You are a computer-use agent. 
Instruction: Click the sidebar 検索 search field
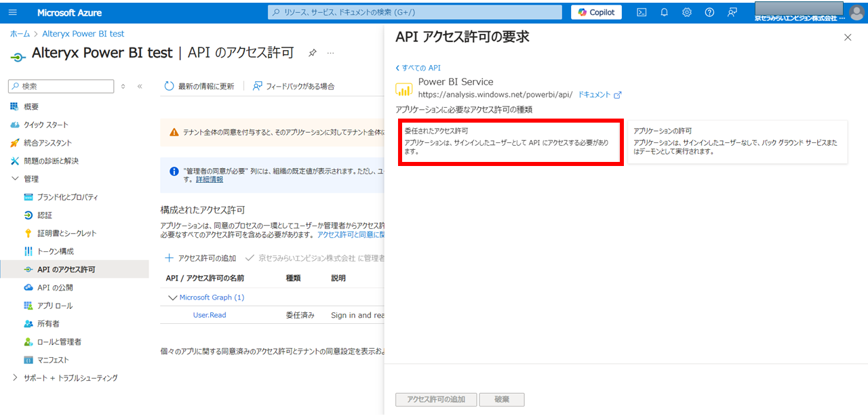tap(61, 86)
